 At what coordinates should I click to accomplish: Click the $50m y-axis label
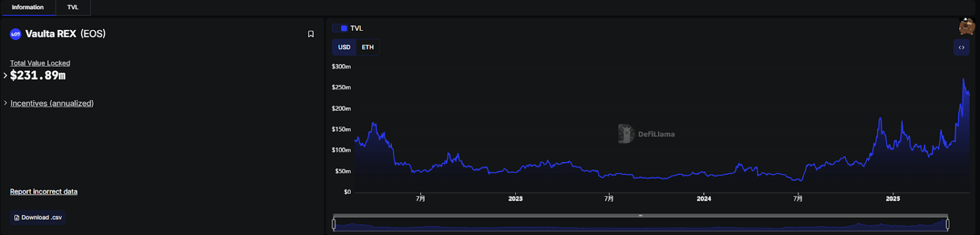coord(343,171)
